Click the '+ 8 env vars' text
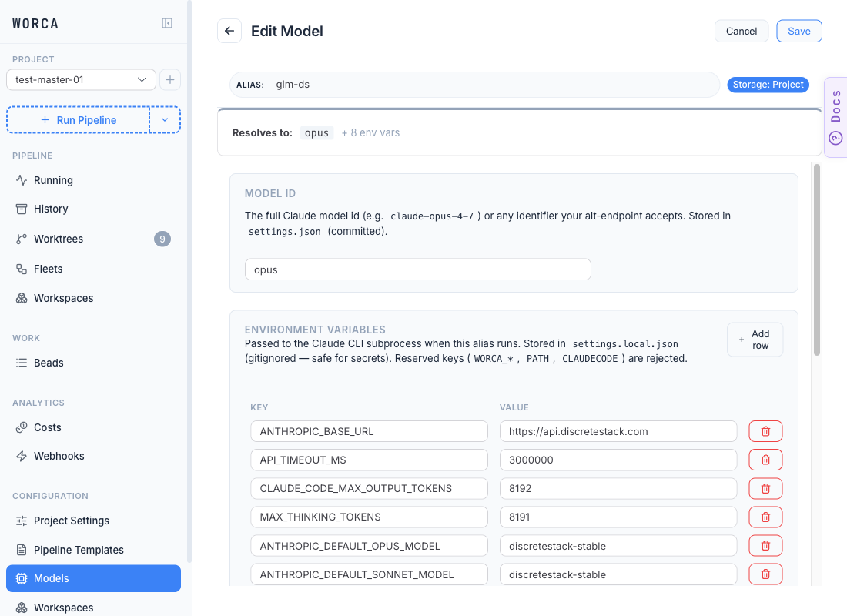This screenshot has width=847, height=616. (x=370, y=133)
